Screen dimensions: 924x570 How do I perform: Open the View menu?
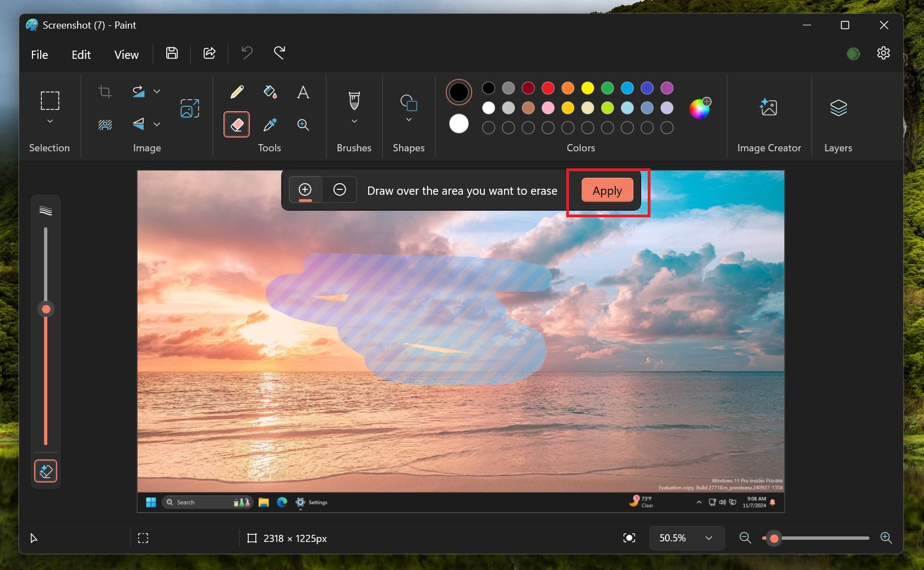(x=126, y=54)
